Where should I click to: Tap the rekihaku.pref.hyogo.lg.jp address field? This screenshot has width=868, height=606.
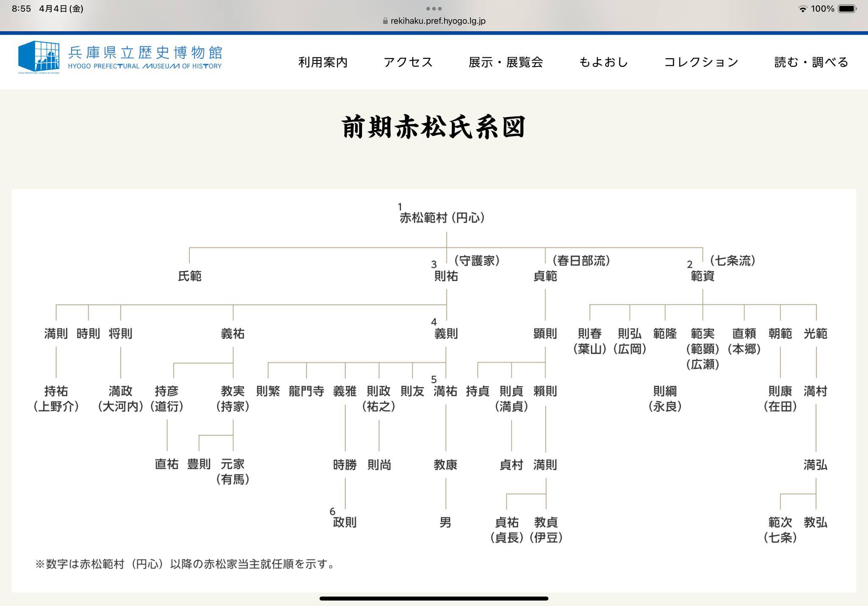(x=438, y=21)
